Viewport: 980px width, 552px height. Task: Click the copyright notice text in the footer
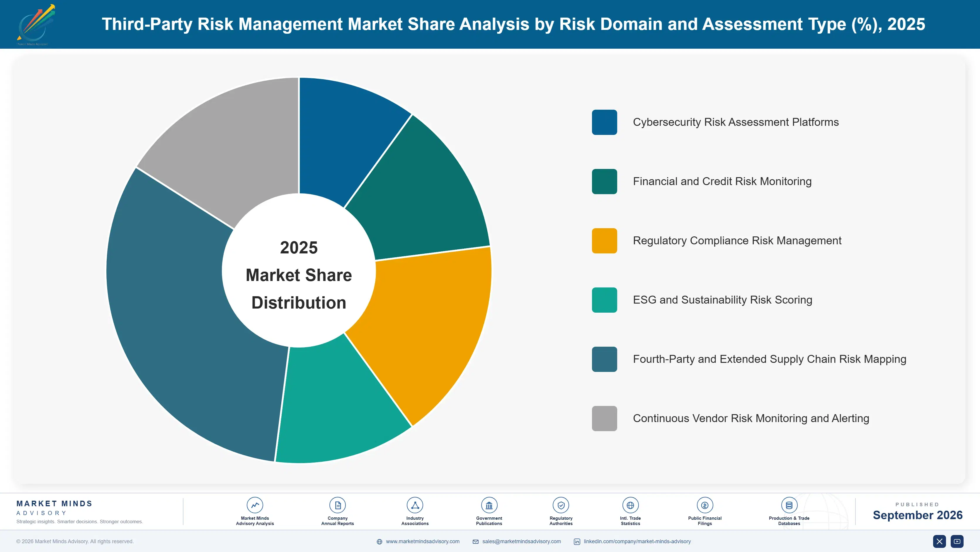coord(75,541)
